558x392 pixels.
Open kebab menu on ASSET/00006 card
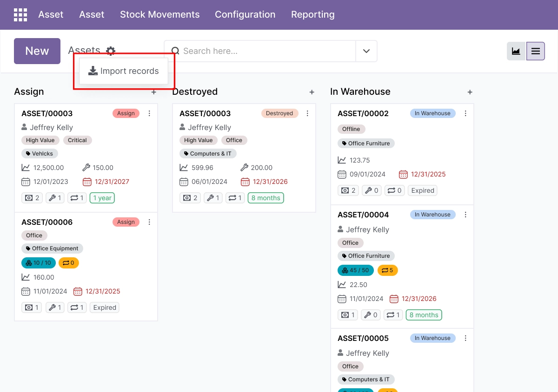(149, 222)
